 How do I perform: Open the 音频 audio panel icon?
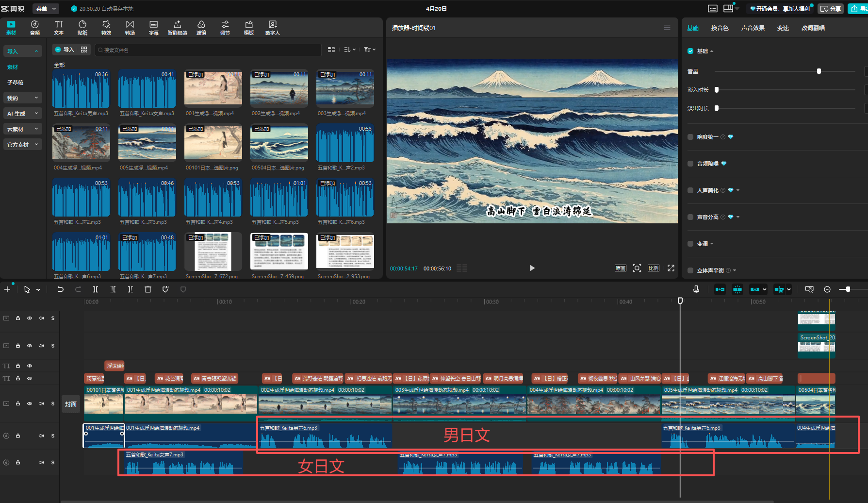point(35,27)
